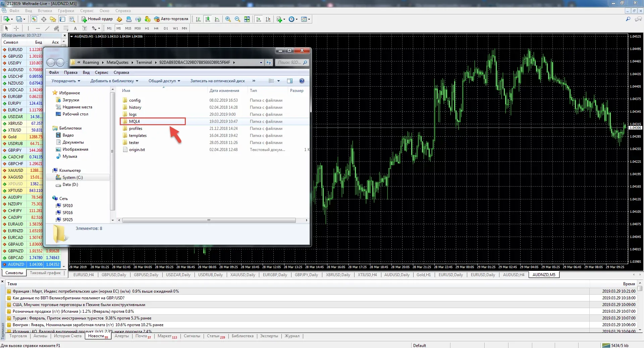Switch chart to bar chart style

[x=198, y=19]
